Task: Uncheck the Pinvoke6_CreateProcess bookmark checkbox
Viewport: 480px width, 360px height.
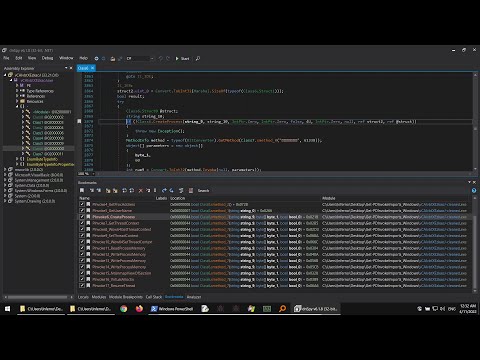Action: pyautogui.click(x=82, y=217)
